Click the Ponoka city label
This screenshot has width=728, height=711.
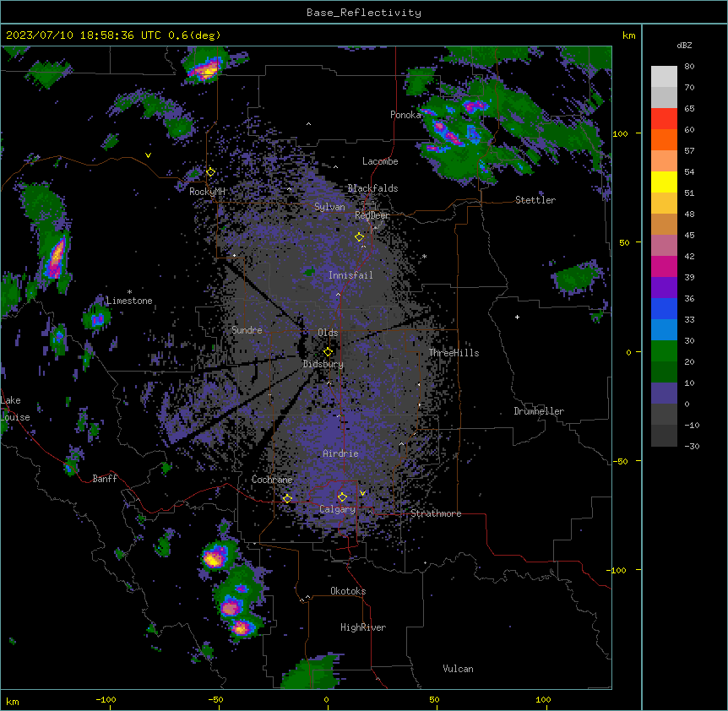405,115
